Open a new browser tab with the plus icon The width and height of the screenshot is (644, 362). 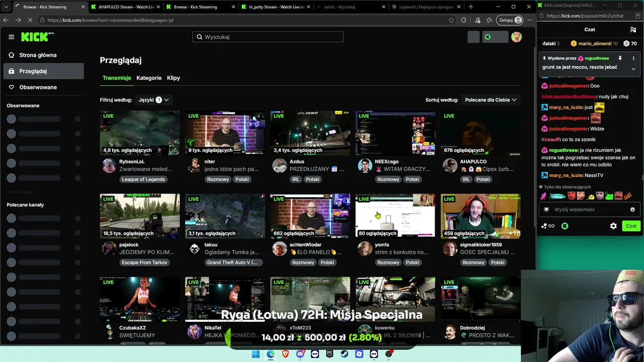click(x=471, y=7)
